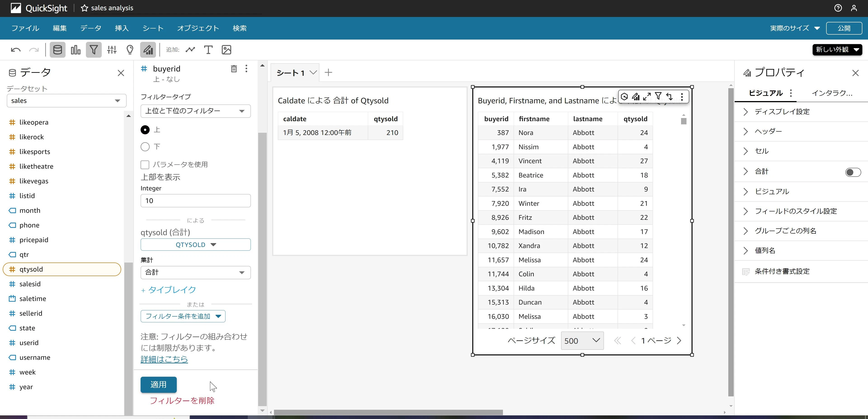The height and width of the screenshot is (419, 868).
Task: Click the swap rows columns icon
Action: 670,97
